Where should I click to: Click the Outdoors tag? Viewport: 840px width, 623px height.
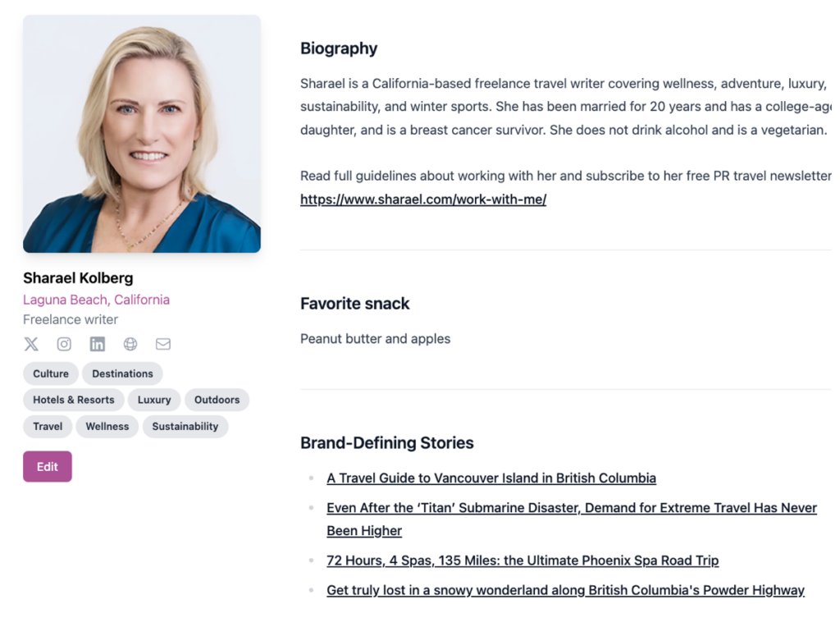pyautogui.click(x=217, y=400)
